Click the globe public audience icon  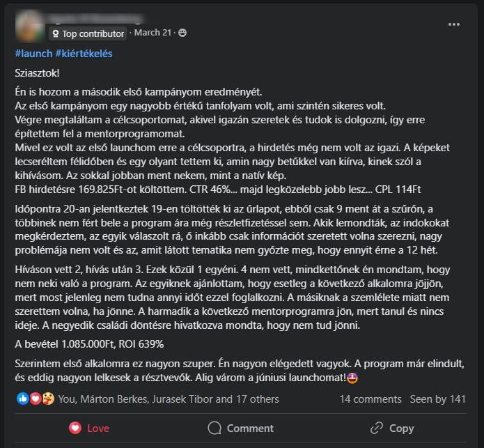pos(182,33)
